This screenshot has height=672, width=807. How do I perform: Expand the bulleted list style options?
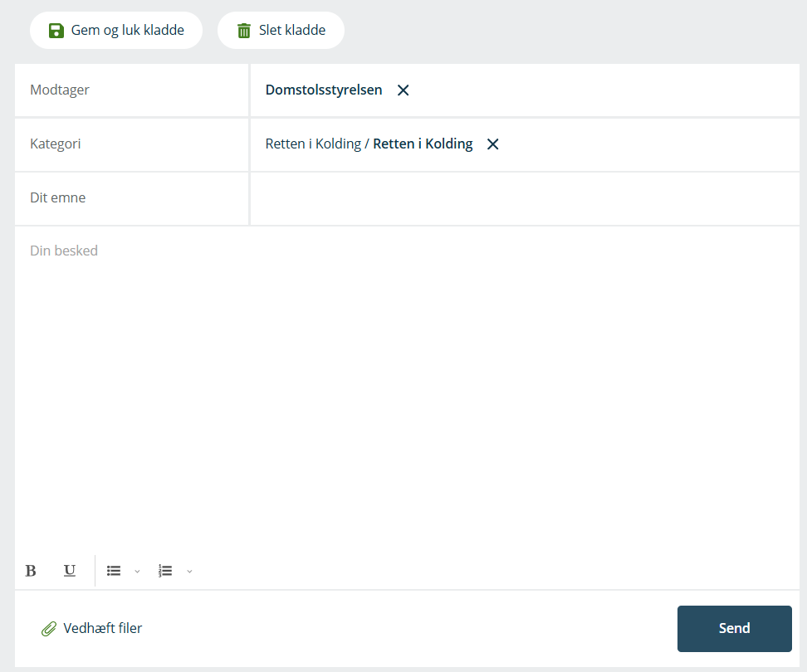(x=138, y=571)
